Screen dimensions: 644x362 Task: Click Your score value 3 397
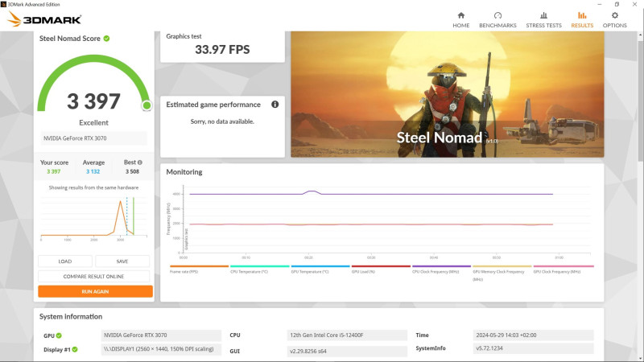coord(53,171)
